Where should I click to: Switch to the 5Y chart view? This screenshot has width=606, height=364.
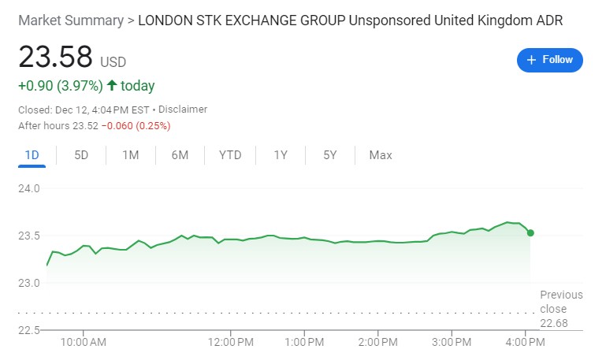coord(329,155)
